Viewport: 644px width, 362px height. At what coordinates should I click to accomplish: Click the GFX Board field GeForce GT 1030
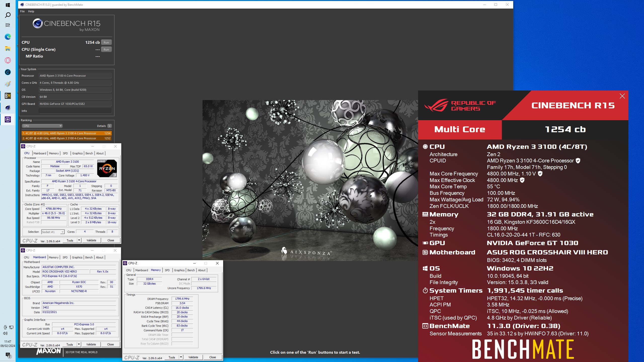75,104
